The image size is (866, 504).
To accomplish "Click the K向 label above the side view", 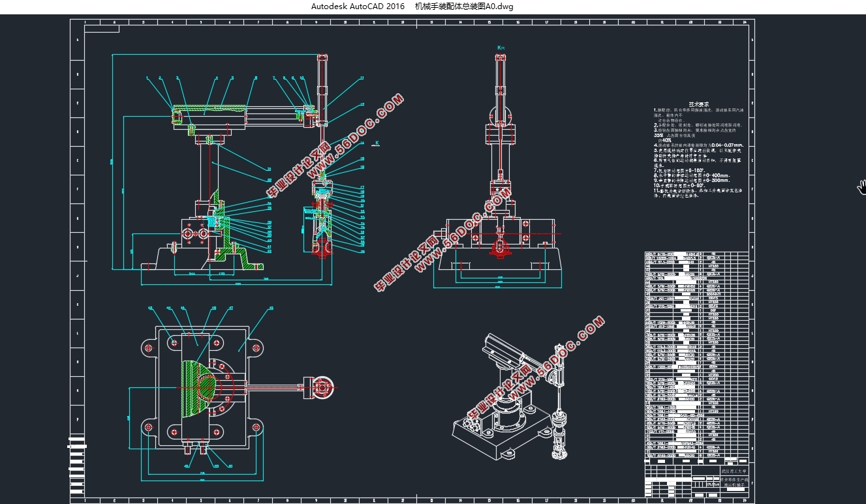I will [501, 48].
